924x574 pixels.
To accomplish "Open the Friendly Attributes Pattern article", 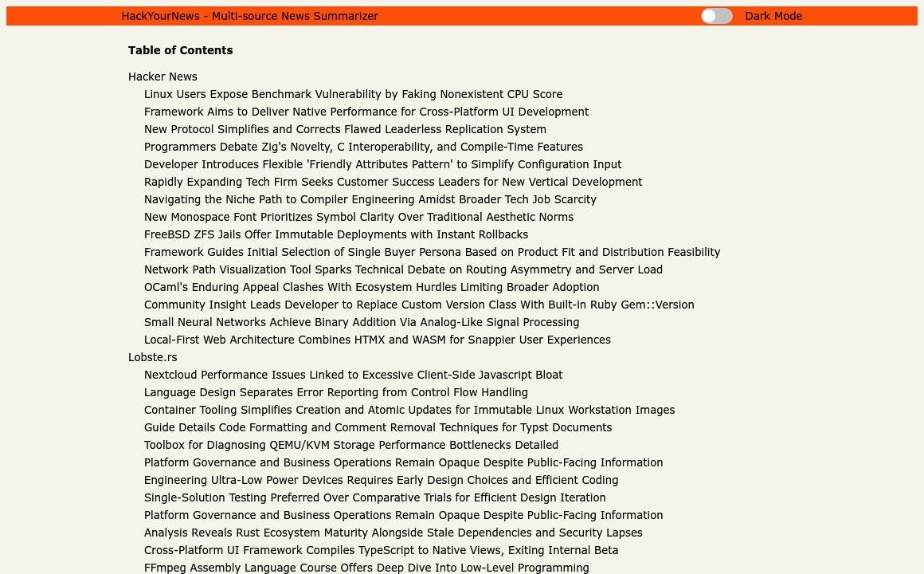I will 382,164.
